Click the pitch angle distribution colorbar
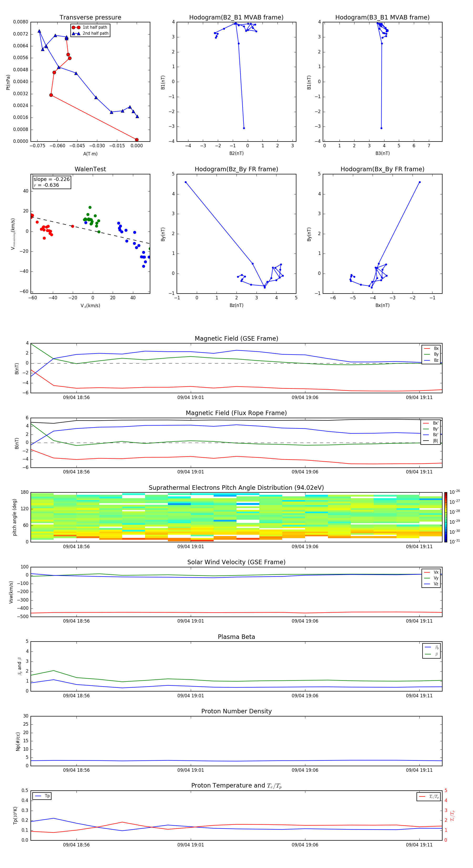Viewport: 473px width, 868px height. pos(446,517)
